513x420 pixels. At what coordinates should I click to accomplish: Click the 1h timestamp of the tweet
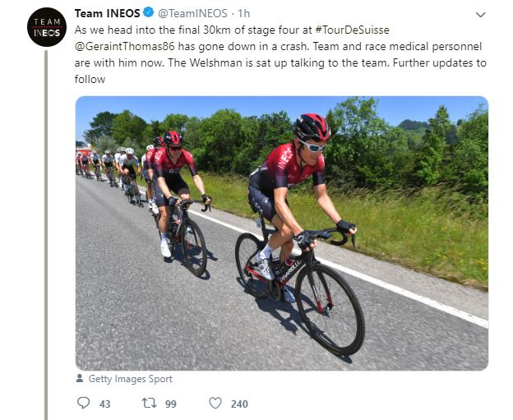click(245, 14)
